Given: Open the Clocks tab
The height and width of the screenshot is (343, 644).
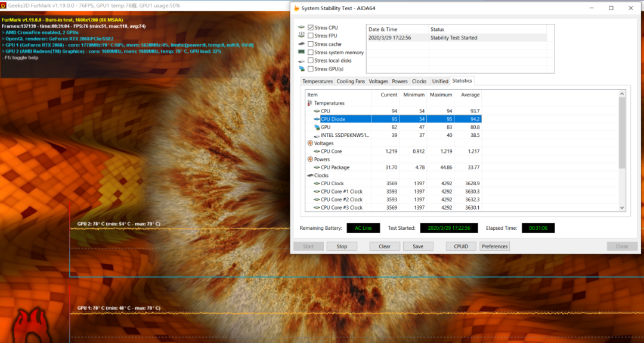Looking at the screenshot, I should pos(419,81).
